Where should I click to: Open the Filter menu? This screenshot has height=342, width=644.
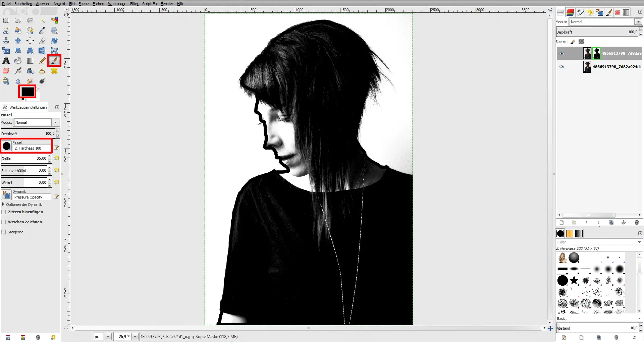[x=134, y=4]
